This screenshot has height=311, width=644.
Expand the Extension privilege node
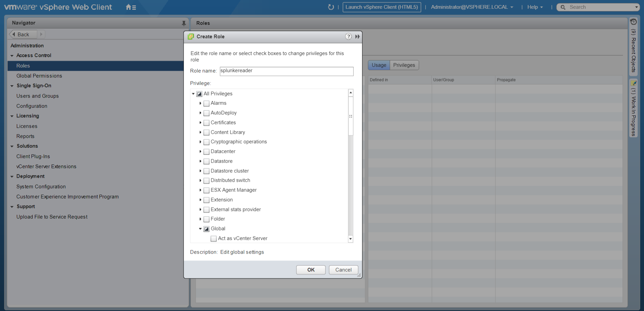(x=200, y=200)
